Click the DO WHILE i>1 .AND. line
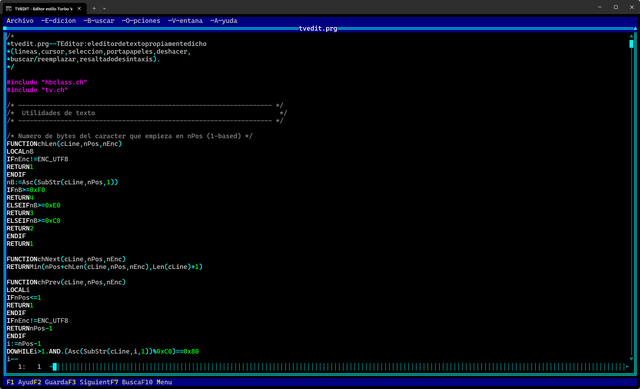Screen dimensions: 640x389 102,352
